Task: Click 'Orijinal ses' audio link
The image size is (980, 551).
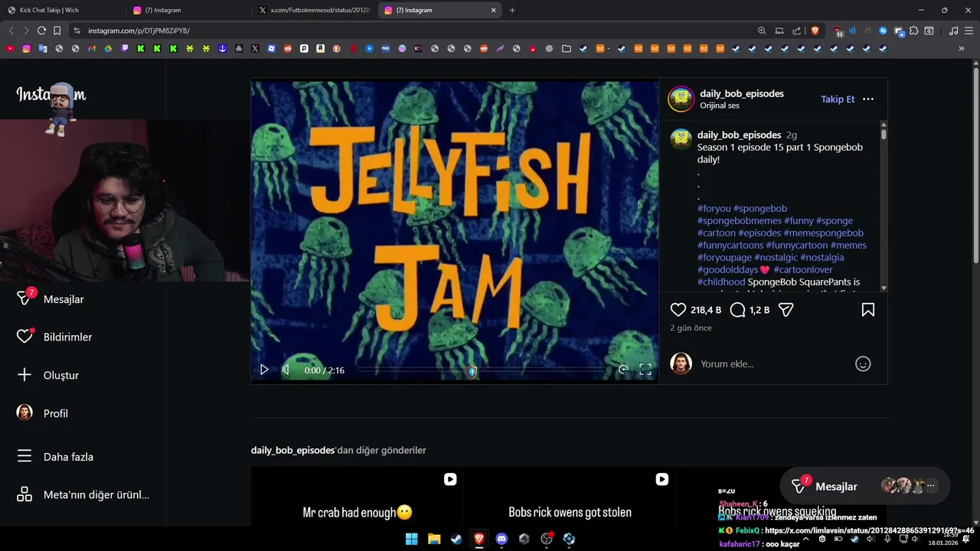Action: pos(720,106)
